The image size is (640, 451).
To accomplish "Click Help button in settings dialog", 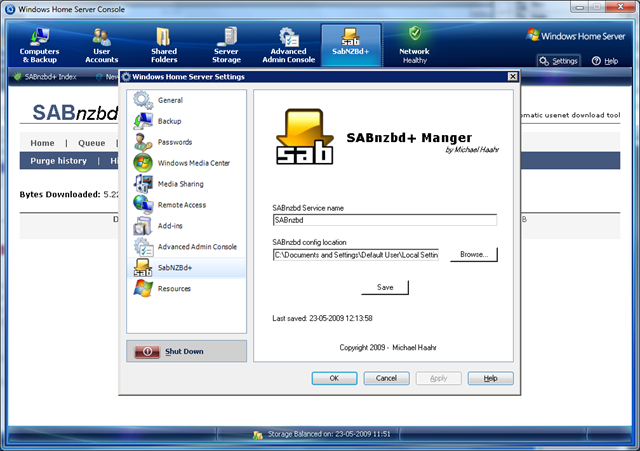I will (x=490, y=378).
